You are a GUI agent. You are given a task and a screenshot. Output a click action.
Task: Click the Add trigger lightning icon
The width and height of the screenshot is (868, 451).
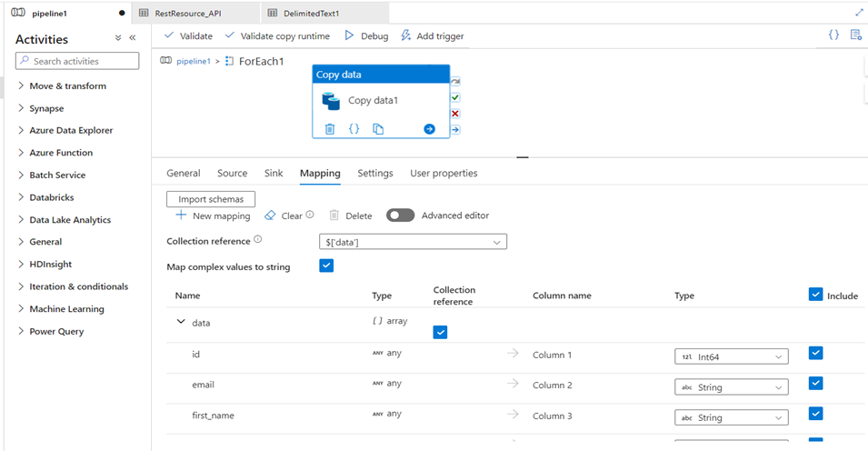pos(406,35)
